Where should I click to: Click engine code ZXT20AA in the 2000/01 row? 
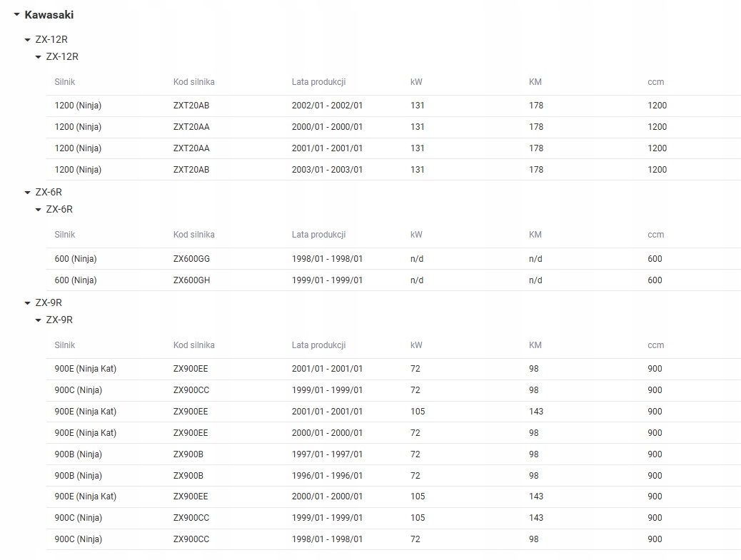[191, 126]
